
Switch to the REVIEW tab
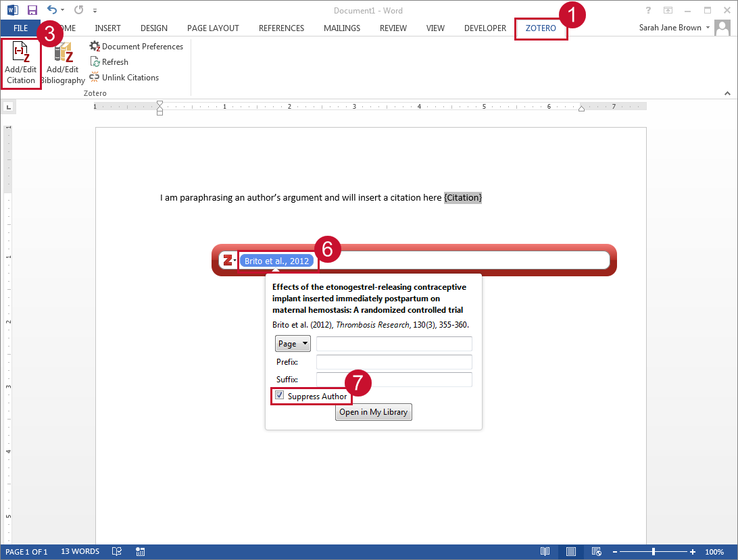[x=393, y=28]
